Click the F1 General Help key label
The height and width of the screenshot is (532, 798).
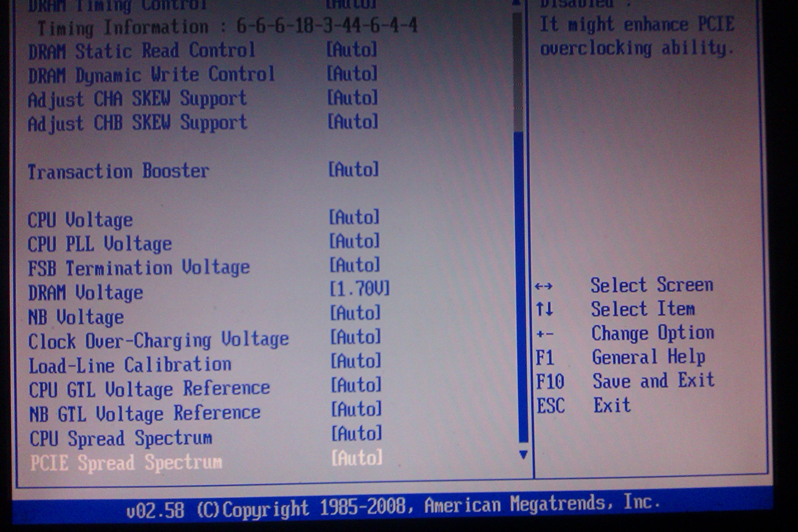[545, 358]
